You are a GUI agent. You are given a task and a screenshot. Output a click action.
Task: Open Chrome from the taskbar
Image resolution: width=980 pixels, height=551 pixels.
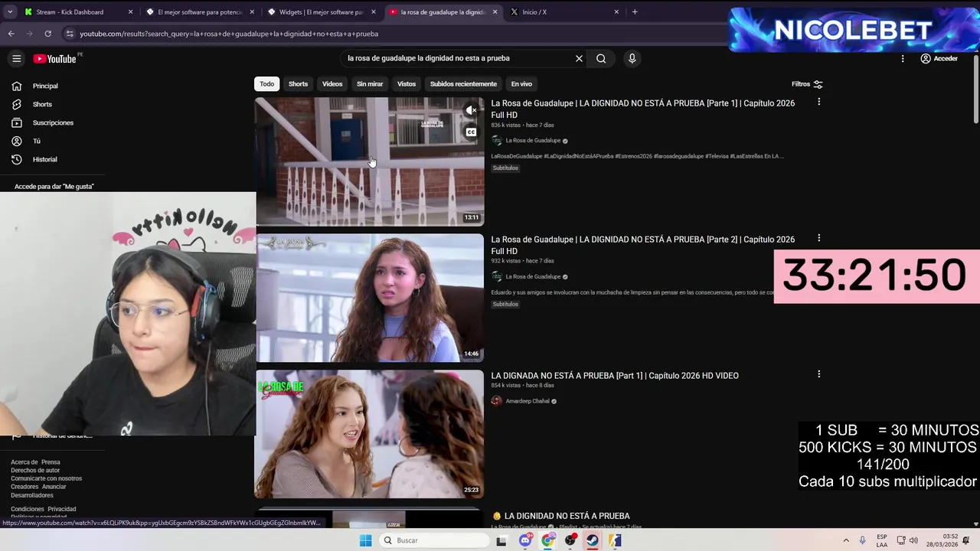point(548,540)
